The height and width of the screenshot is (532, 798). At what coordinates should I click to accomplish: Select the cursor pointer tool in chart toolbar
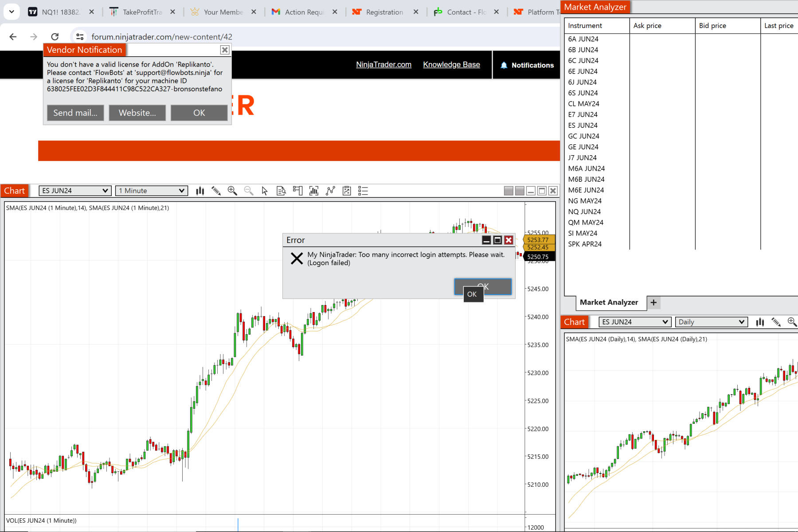(265, 191)
